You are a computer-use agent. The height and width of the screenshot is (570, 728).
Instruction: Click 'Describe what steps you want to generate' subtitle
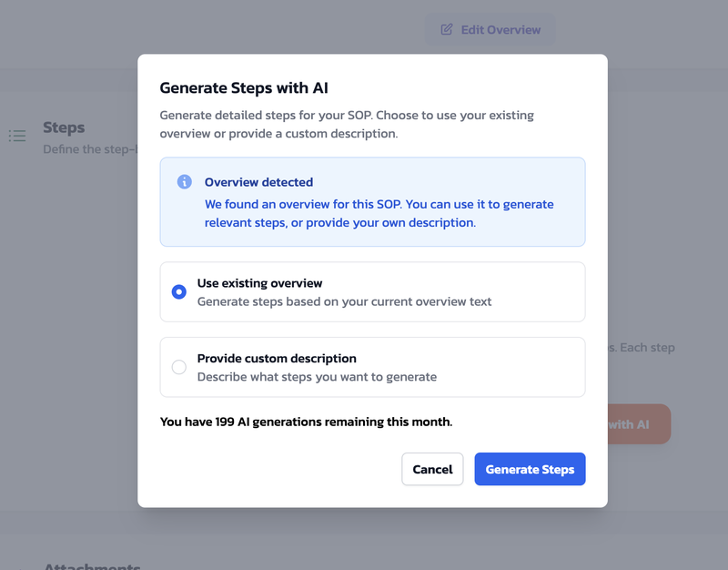(x=317, y=376)
